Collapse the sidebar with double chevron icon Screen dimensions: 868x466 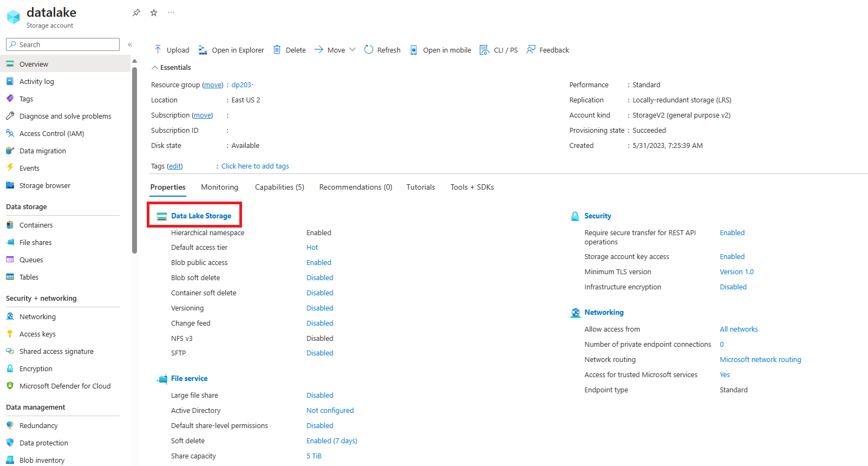click(130, 44)
